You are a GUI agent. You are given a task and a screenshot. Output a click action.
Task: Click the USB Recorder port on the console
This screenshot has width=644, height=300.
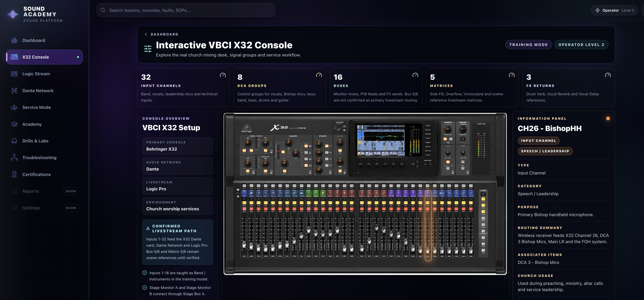[339, 127]
